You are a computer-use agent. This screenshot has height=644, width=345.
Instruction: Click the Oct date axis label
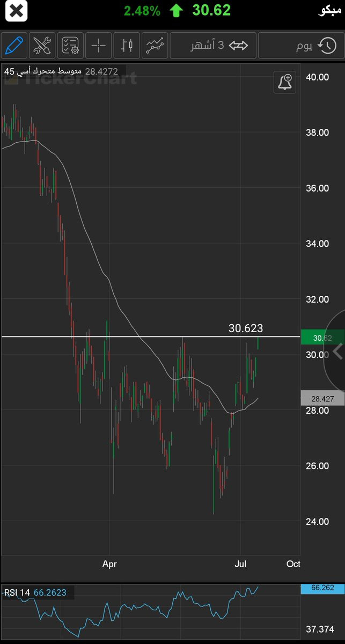point(293,564)
